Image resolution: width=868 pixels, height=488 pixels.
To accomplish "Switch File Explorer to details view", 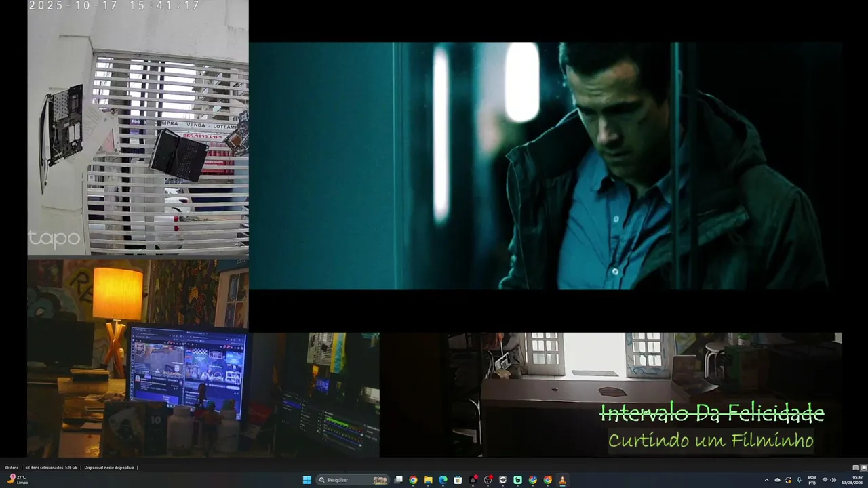I will (856, 468).
